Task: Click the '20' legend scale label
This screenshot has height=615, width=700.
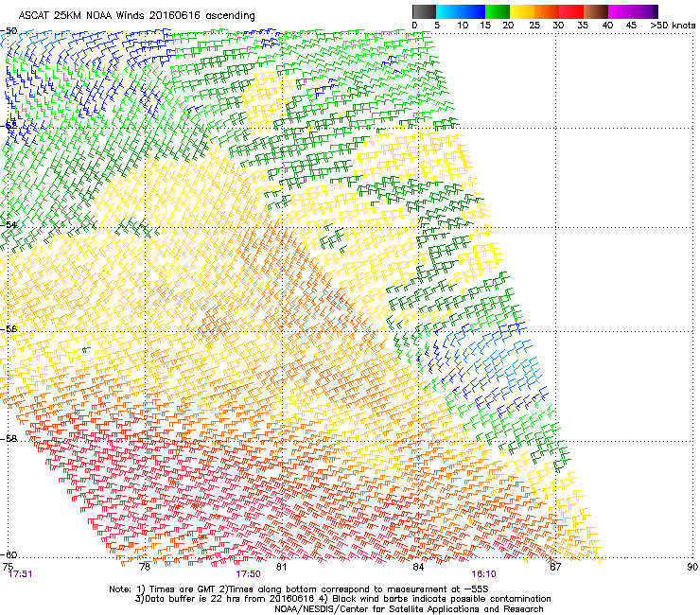Action: click(508, 26)
